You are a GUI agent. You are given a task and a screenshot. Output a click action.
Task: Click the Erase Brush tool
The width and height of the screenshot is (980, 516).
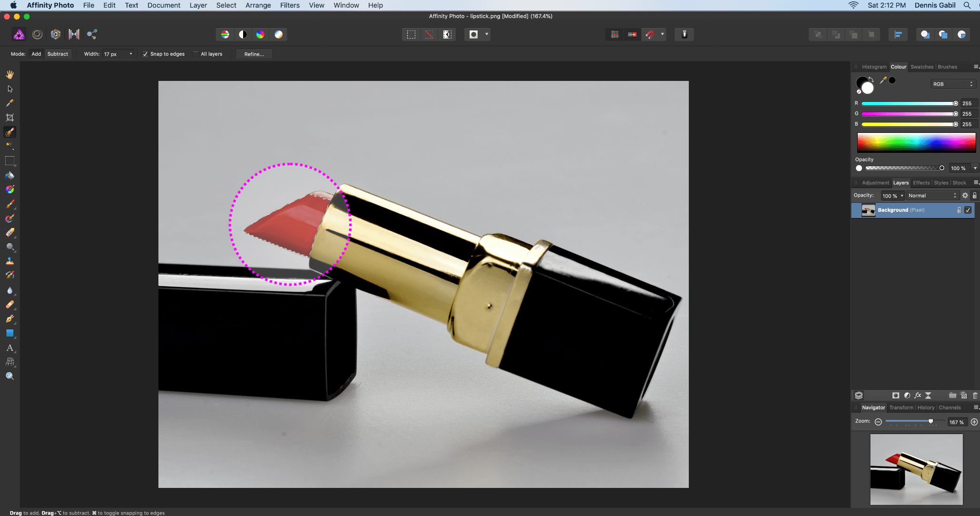10,233
